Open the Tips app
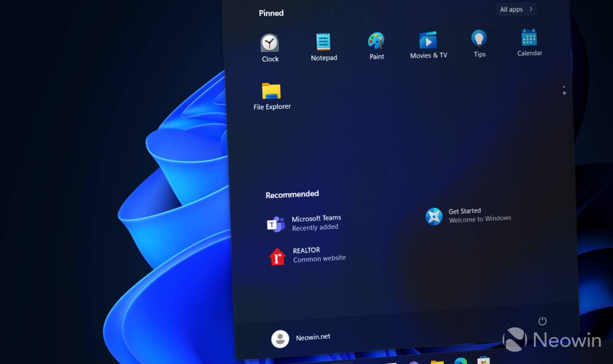 coord(479,41)
